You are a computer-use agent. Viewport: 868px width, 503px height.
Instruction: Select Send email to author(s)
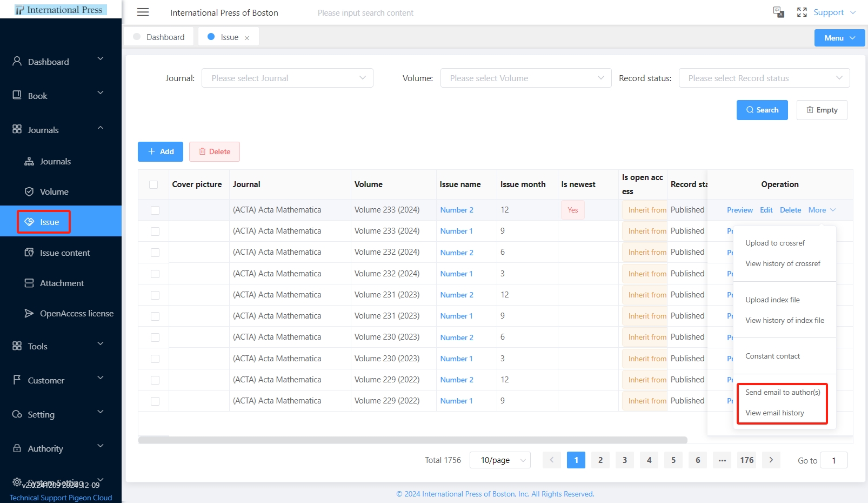[x=783, y=392]
